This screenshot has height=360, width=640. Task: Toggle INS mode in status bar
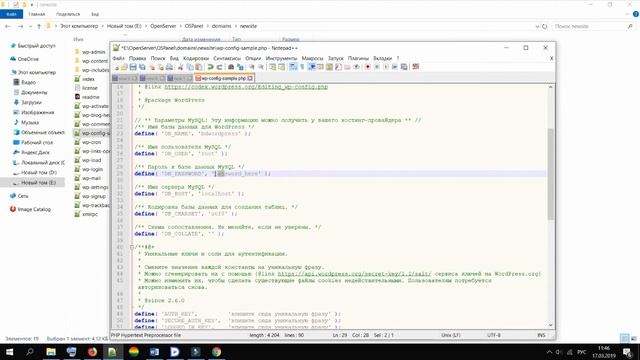tap(541, 335)
